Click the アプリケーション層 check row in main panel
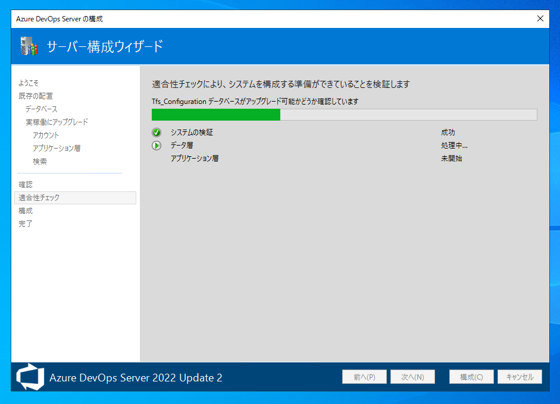560x404 pixels. pyautogui.click(x=195, y=158)
